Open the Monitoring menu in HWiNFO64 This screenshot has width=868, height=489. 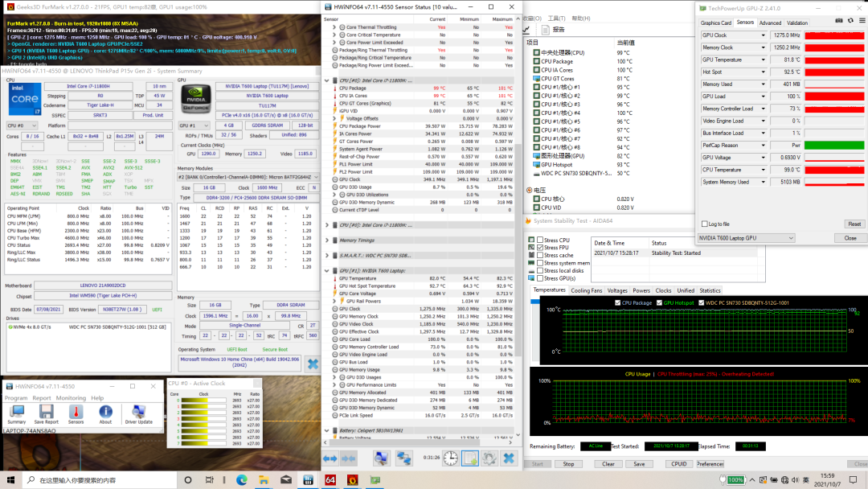[x=71, y=398]
